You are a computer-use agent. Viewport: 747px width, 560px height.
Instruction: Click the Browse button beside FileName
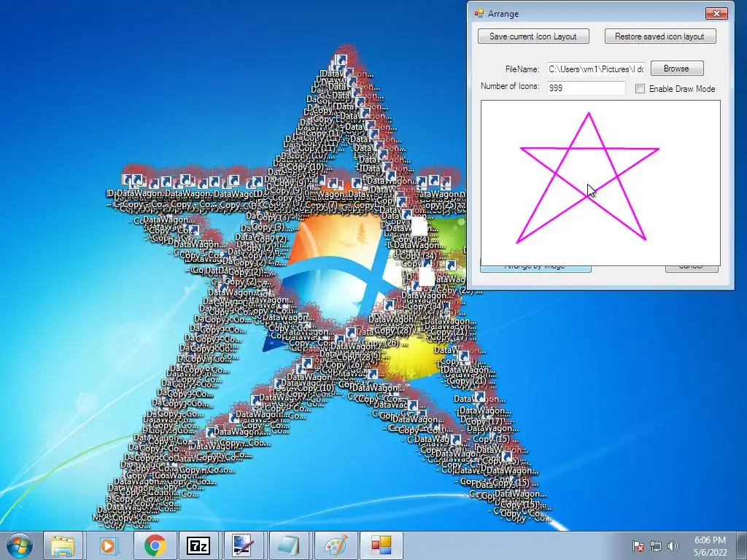(676, 69)
